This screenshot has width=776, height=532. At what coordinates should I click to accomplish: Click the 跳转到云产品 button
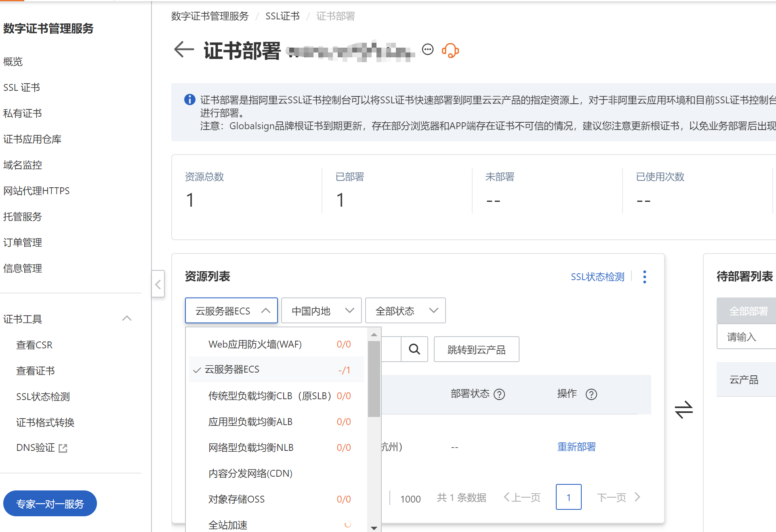[476, 350]
